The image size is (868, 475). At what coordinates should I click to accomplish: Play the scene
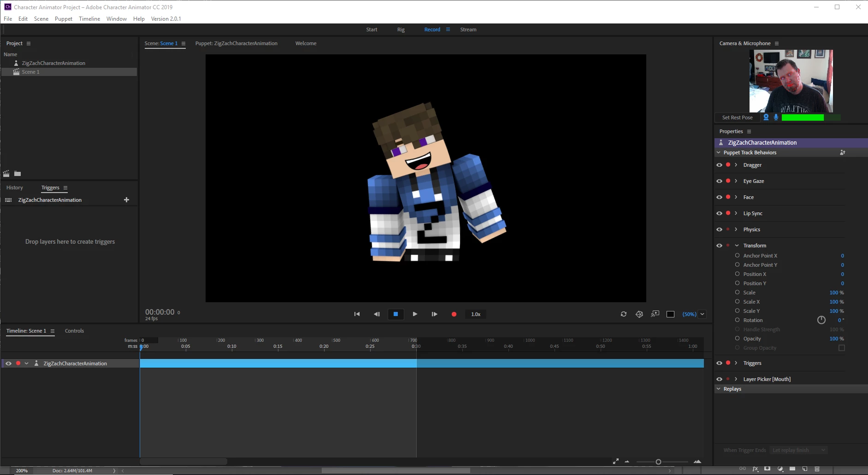pos(415,314)
